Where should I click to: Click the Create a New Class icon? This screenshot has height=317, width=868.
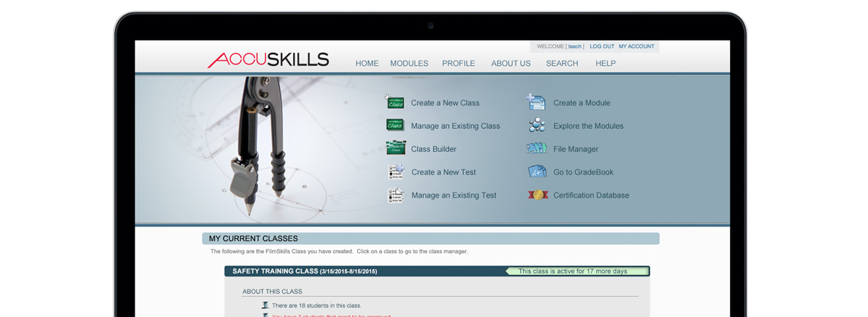395,102
